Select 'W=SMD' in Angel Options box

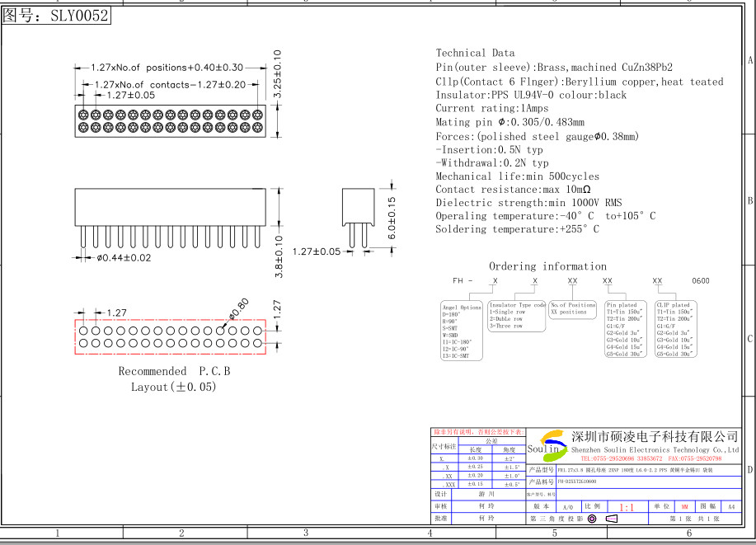[450, 336]
